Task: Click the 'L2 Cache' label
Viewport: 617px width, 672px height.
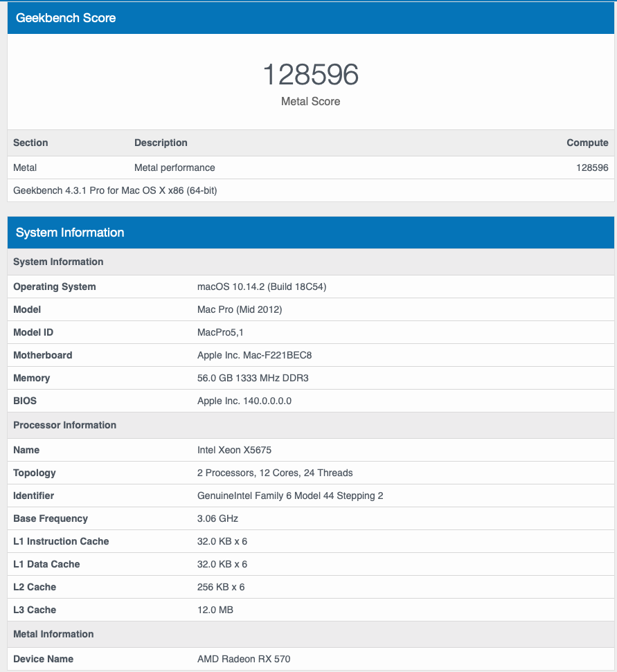Action: (x=35, y=587)
